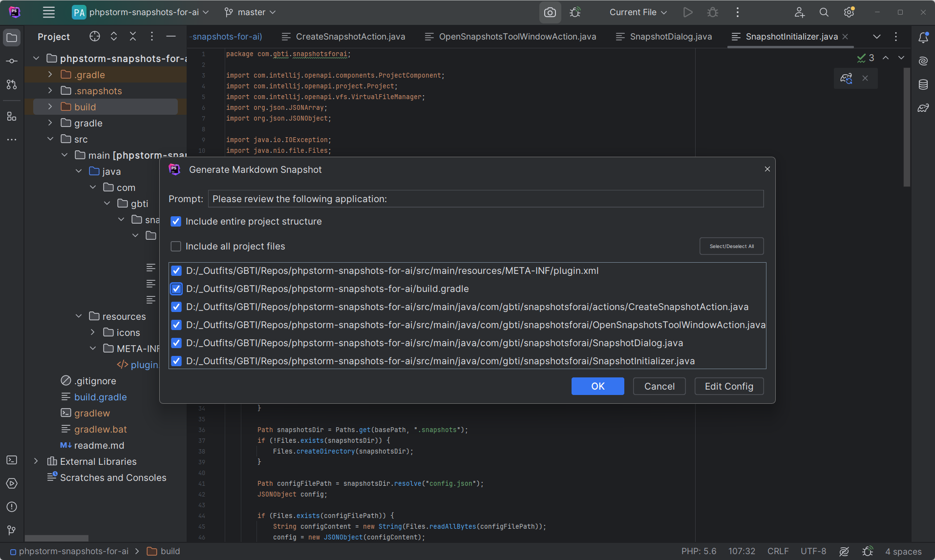Switch to the SnapshotDialog.java tab
Screen dimensions: 935x560
[x=670, y=37]
